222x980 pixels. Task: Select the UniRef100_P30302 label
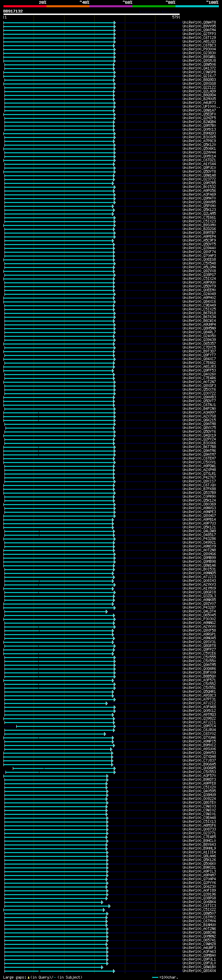pyautogui.click(x=199, y=619)
